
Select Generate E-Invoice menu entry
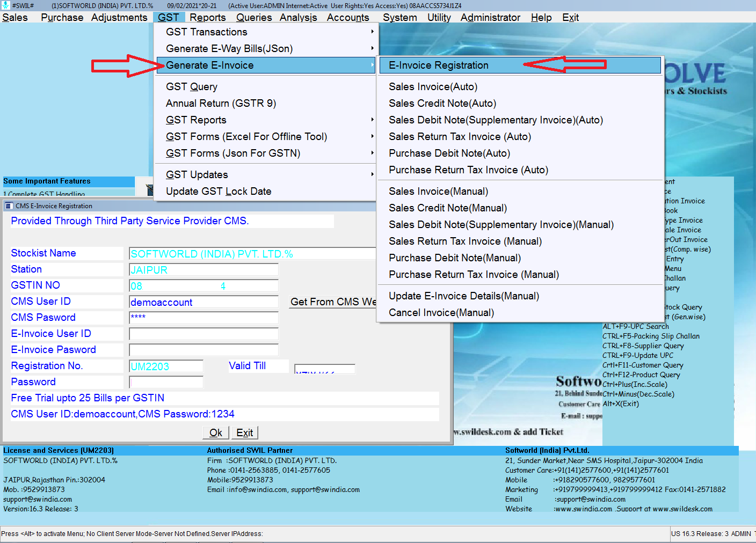[x=266, y=65]
